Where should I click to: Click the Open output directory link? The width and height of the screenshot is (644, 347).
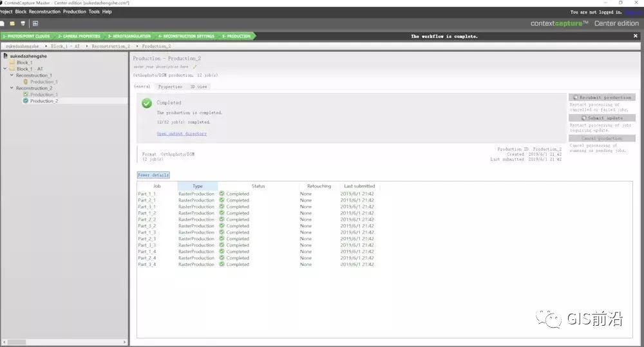tap(182, 134)
